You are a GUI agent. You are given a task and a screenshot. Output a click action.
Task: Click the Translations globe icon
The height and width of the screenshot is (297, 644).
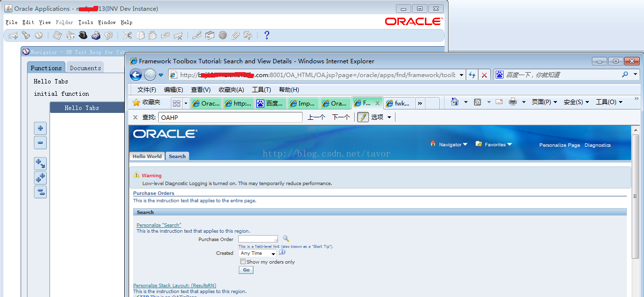(223, 35)
